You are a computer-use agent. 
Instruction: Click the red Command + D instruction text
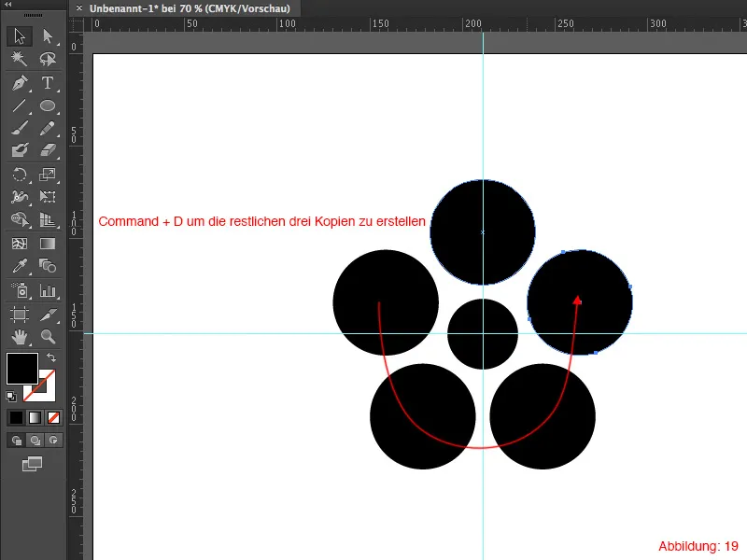[x=261, y=221]
